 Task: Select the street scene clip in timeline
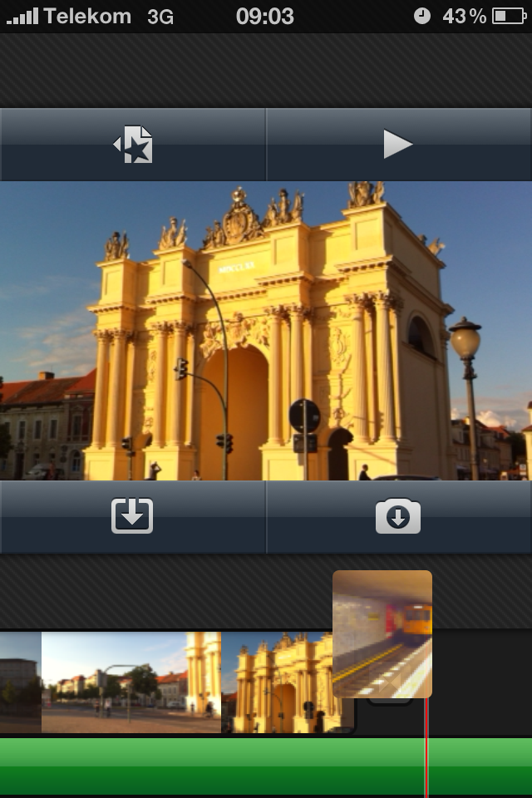pos(131,682)
